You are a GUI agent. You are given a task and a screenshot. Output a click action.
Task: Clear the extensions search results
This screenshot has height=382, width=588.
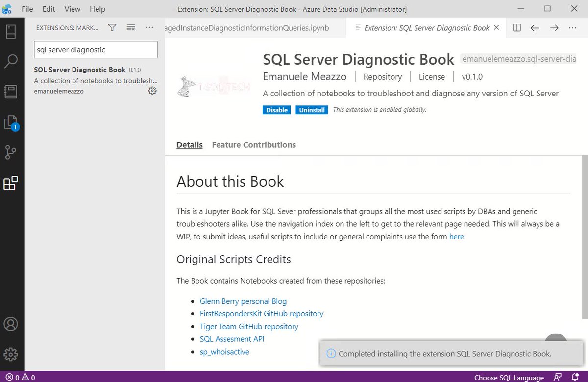131,28
